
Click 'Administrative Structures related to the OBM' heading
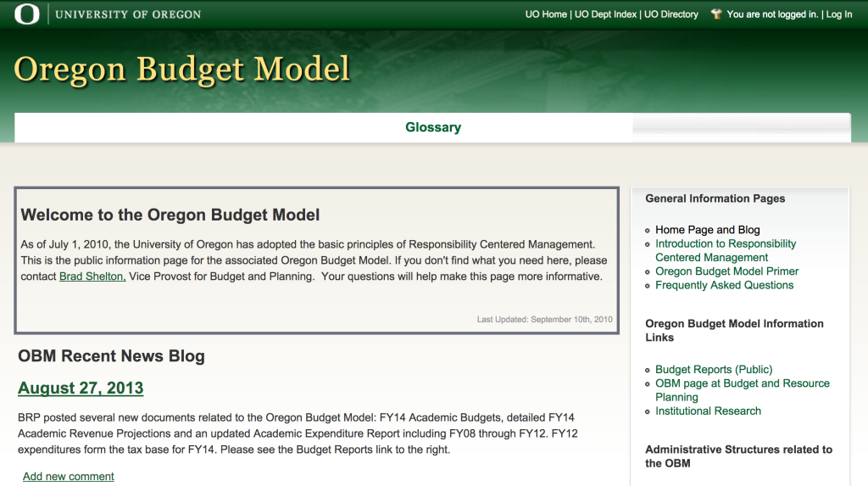pyautogui.click(x=738, y=456)
